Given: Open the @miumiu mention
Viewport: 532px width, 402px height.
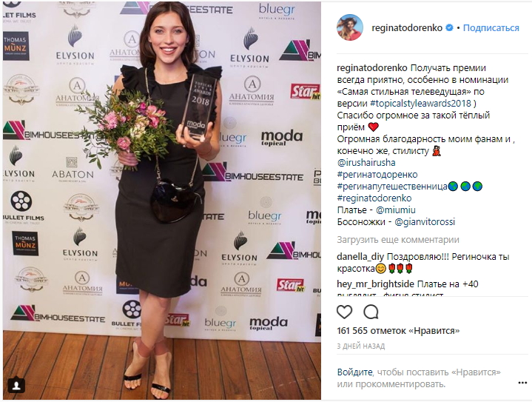Looking at the screenshot, I should coord(396,210).
